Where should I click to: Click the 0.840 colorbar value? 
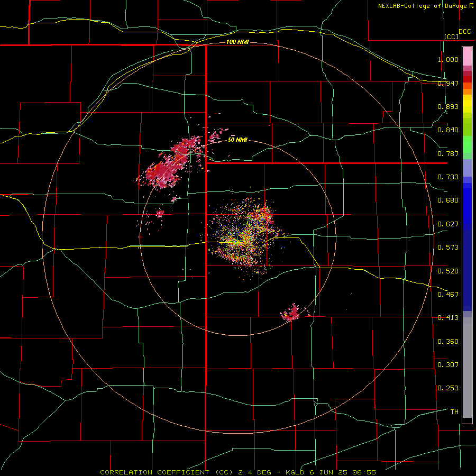pos(448,130)
